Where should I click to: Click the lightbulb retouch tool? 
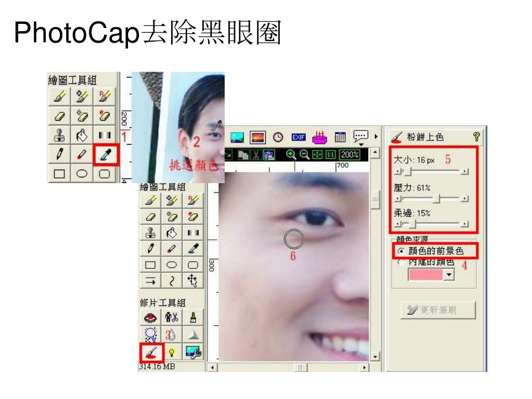coord(172,352)
